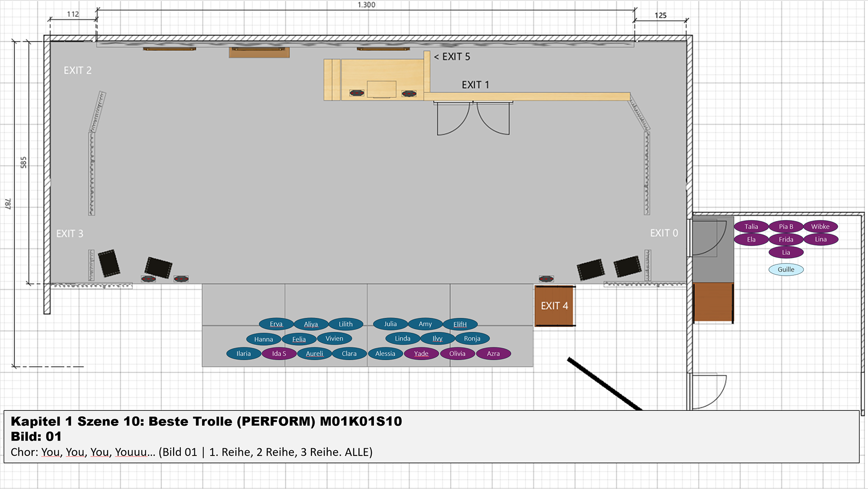Image resolution: width=868 pixels, height=489 pixels.
Task: Select the Wibke name oval
Action: [820, 226]
